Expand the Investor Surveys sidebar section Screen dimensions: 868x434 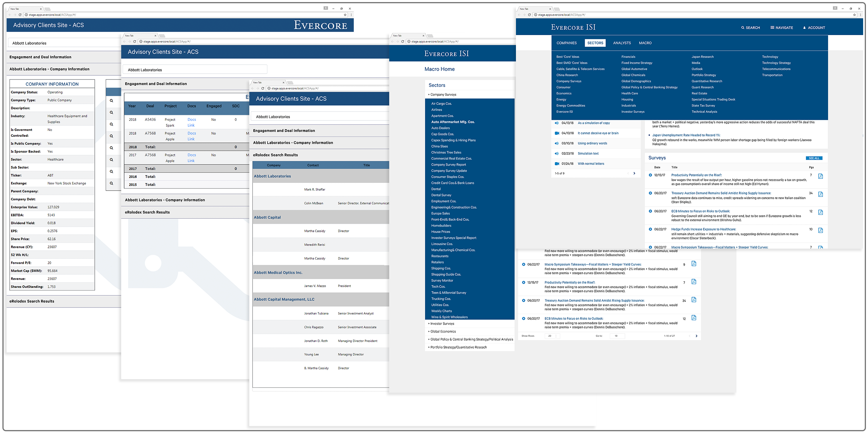442,324
